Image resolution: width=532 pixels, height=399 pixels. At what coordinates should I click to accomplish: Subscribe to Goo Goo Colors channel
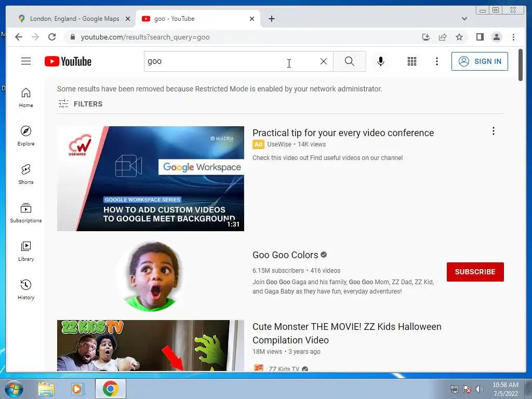[x=475, y=272]
